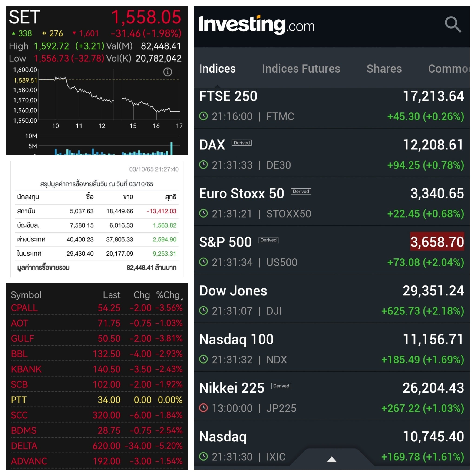Image resolution: width=476 pixels, height=476 pixels.
Task: Open the Dow Jones index row
Action: tap(332, 299)
